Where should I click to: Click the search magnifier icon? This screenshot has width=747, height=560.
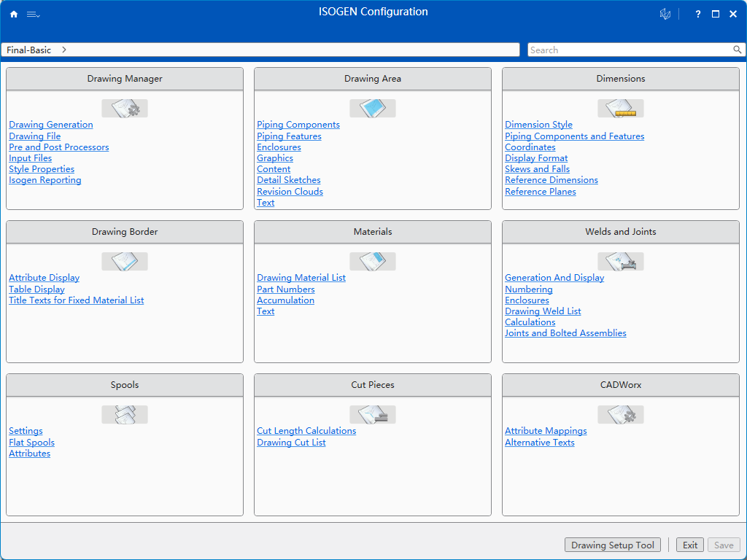737,50
